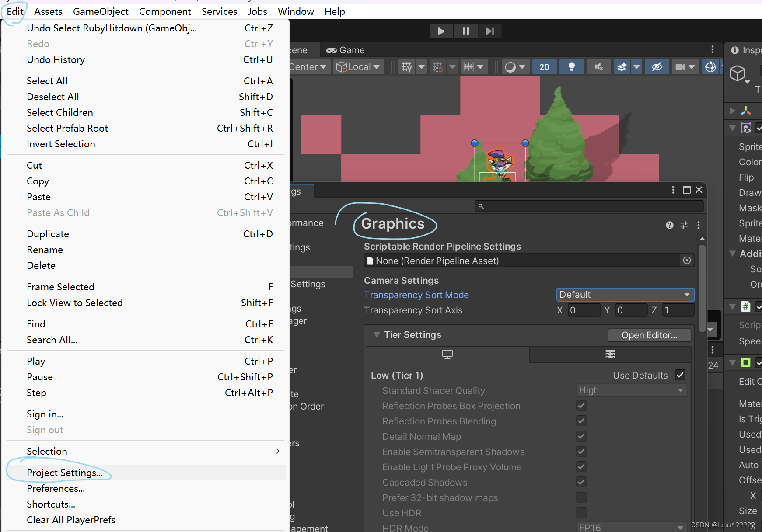This screenshot has height=532, width=762.
Task: Click Transparency Sort Axis X field
Action: pyautogui.click(x=584, y=310)
